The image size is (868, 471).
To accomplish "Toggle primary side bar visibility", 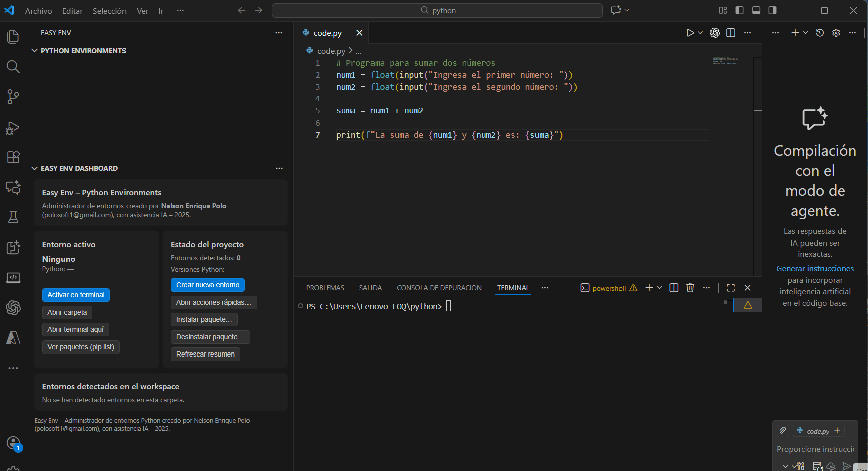I will pyautogui.click(x=739, y=10).
